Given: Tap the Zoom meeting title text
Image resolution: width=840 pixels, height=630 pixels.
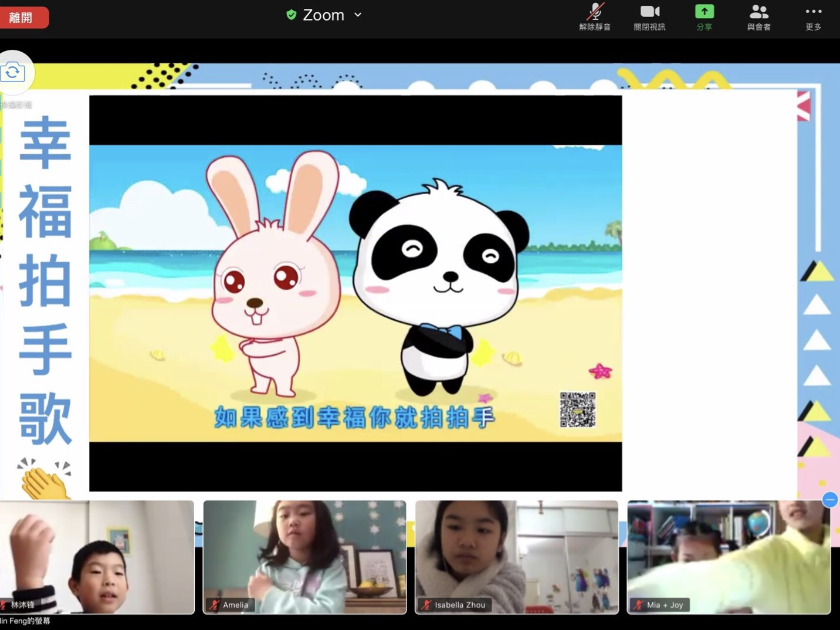Looking at the screenshot, I should point(323,15).
